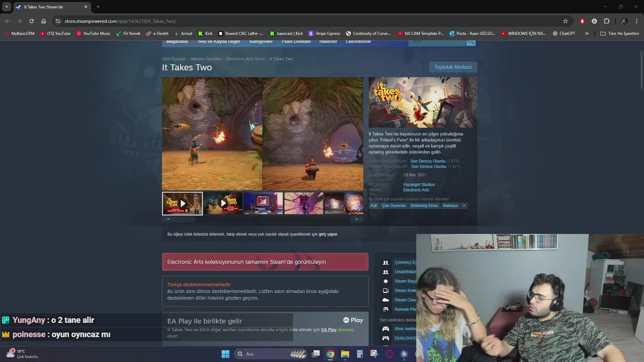Viewport: 644px width, 362px height.
Task: Click the giriş yapın sign-in link
Action: [328, 234]
